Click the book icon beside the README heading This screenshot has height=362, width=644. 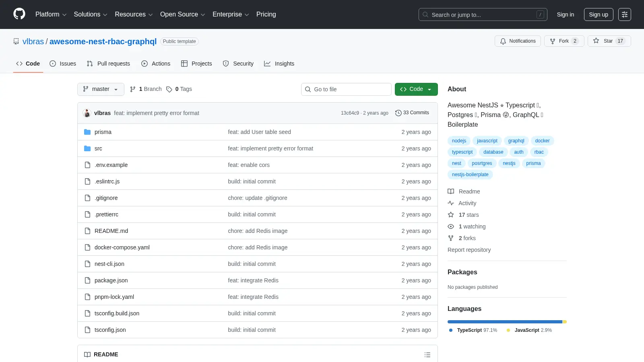pyautogui.click(x=87, y=354)
